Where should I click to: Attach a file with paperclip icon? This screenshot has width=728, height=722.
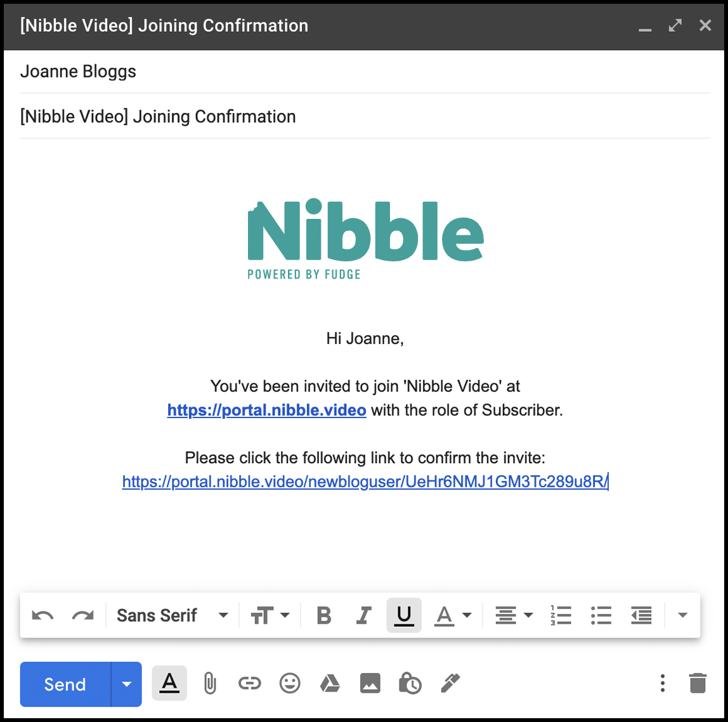(x=210, y=683)
